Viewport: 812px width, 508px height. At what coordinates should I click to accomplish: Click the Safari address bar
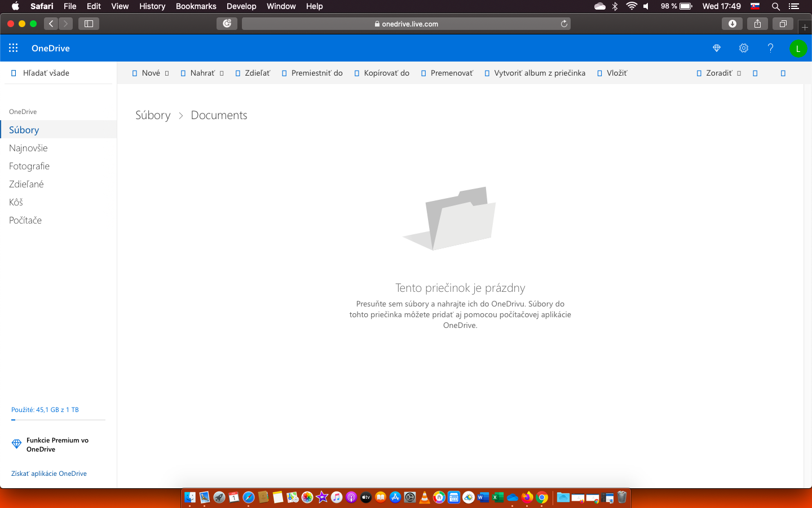[406, 24]
